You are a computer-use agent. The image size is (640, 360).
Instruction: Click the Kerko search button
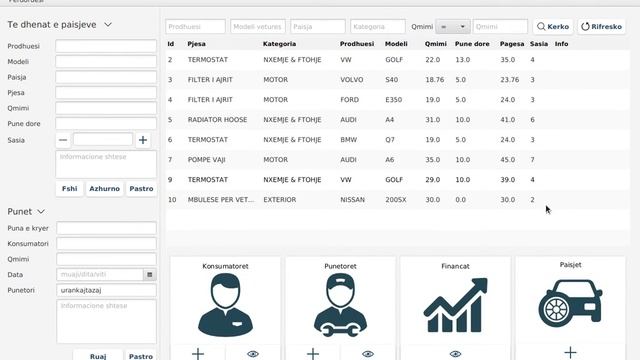click(553, 27)
